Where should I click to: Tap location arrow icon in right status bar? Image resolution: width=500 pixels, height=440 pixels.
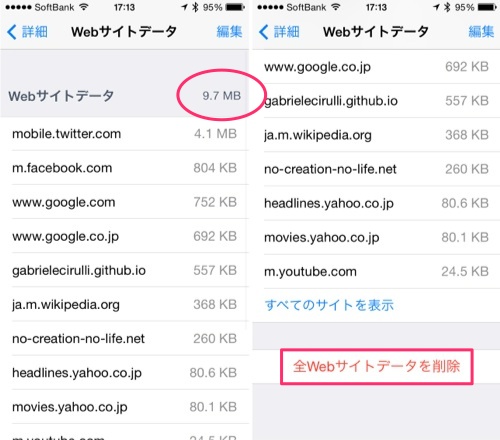pyautogui.click(x=436, y=7)
